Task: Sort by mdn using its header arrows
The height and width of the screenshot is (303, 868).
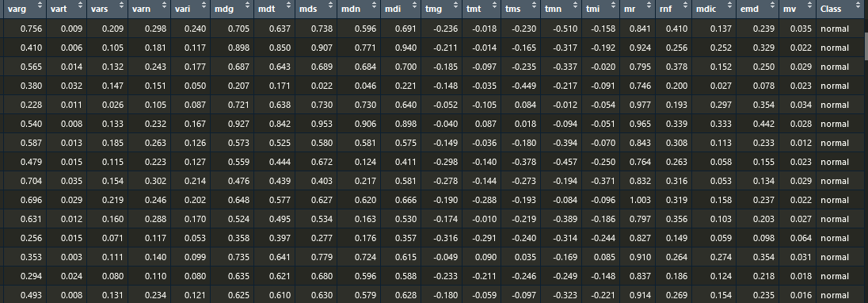Action: (375, 5)
